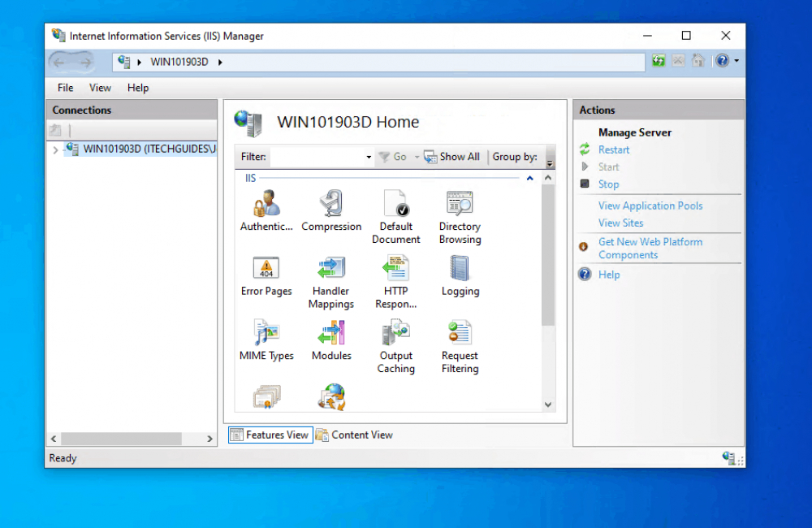This screenshot has height=528, width=812.
Task: Expand the WIN101903D server tree node
Action: pyautogui.click(x=55, y=149)
